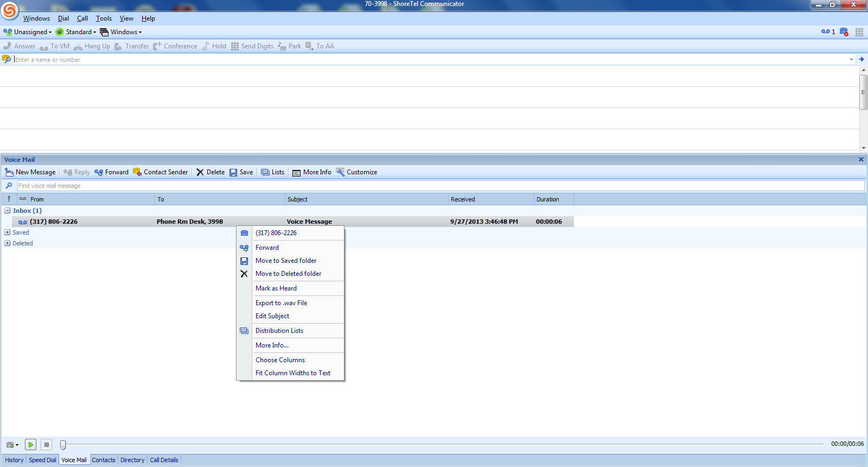Switch to the Directory tab
Image resolution: width=868 pixels, height=467 pixels.
pos(132,460)
